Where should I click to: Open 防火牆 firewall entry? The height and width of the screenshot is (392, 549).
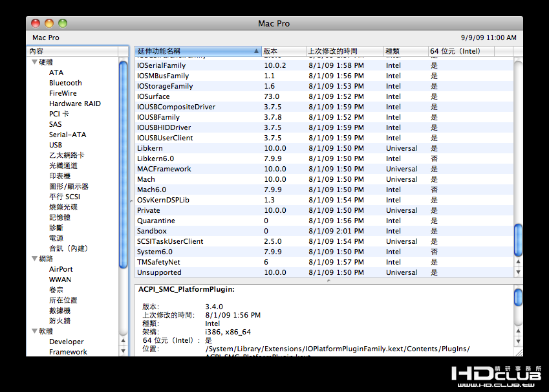point(59,321)
